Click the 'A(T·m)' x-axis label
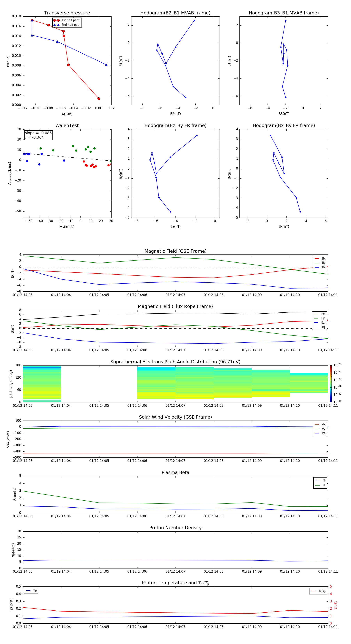351x644 pixels. (x=67, y=114)
